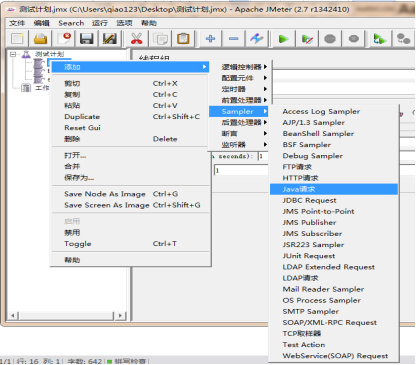Add a WebService(SOAP) Request sampler
Viewport: 416px width, 365px height.
coord(334,356)
